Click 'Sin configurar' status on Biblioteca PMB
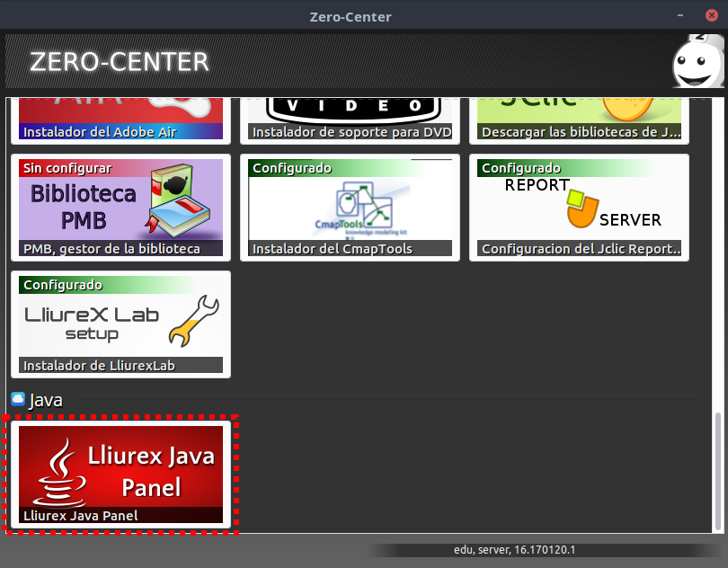 [67, 168]
